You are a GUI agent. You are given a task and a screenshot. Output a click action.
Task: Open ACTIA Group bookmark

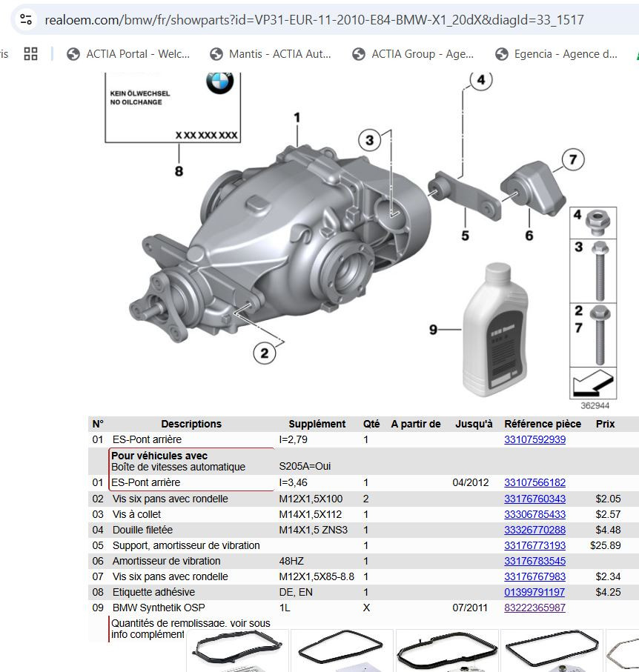413,54
